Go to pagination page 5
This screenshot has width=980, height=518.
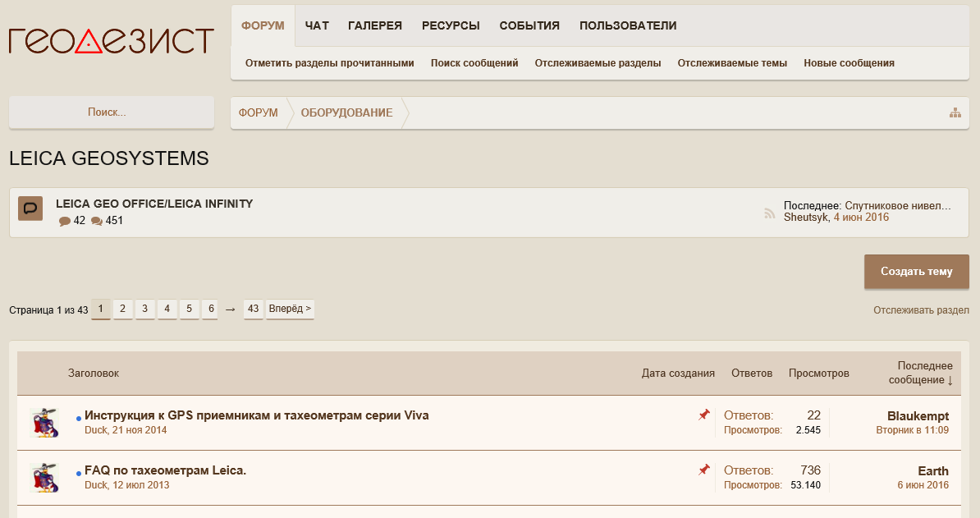point(190,309)
